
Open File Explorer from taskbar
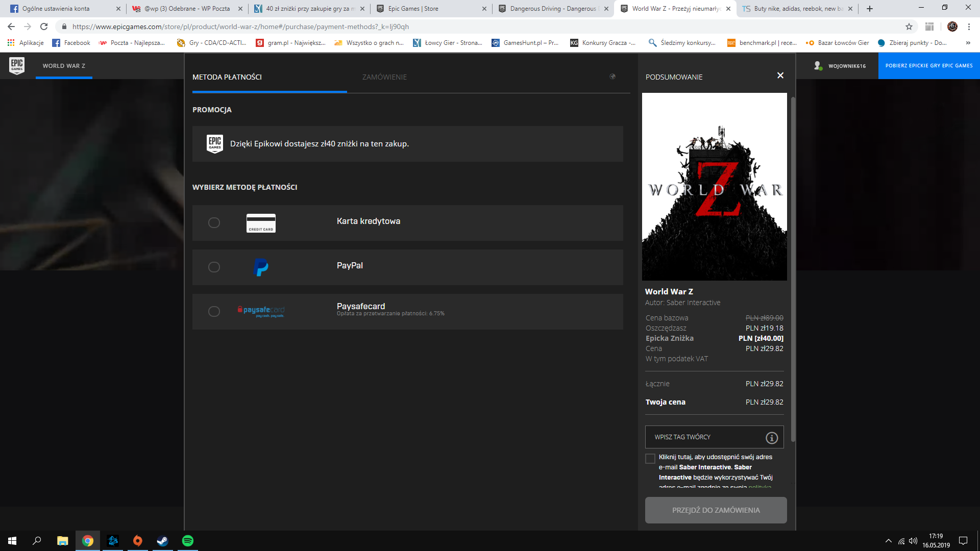coord(62,541)
